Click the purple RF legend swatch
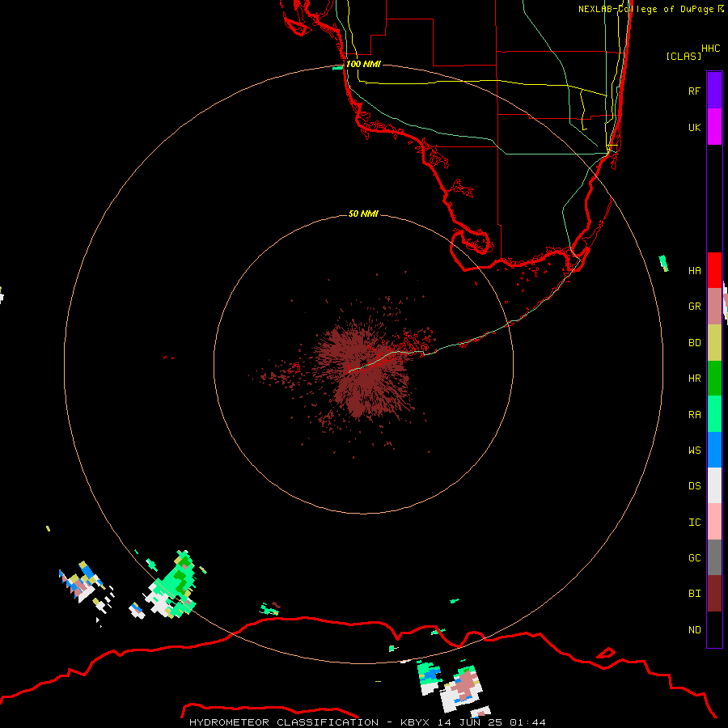The height and width of the screenshot is (728, 728). [x=714, y=91]
